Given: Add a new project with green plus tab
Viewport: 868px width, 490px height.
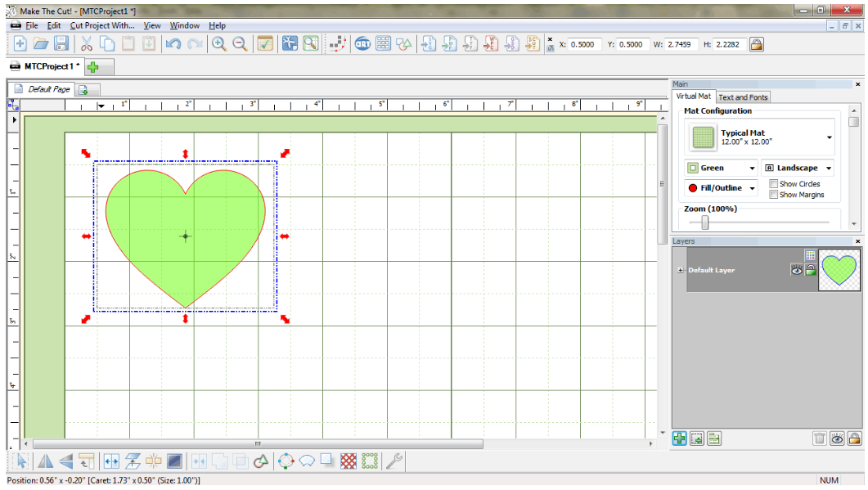Looking at the screenshot, I should click(x=93, y=67).
